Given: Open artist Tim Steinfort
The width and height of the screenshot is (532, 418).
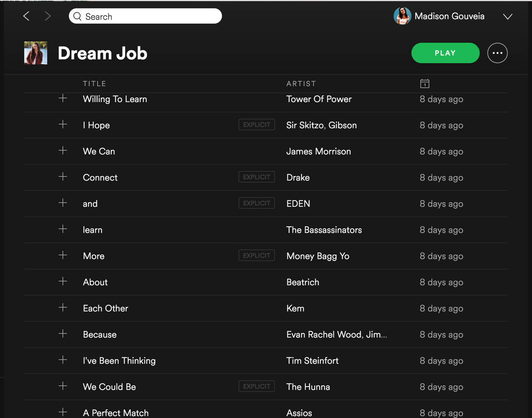Looking at the screenshot, I should click(x=313, y=361).
